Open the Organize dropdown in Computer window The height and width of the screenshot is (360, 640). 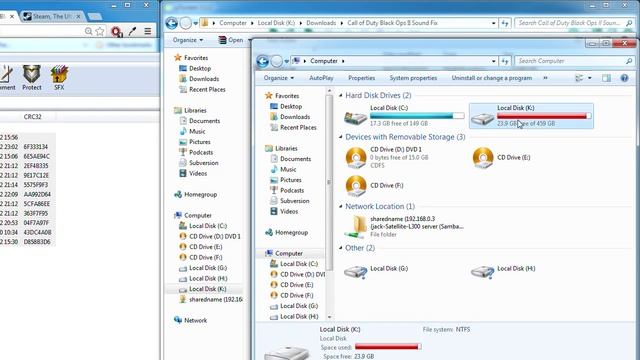pyautogui.click(x=279, y=78)
